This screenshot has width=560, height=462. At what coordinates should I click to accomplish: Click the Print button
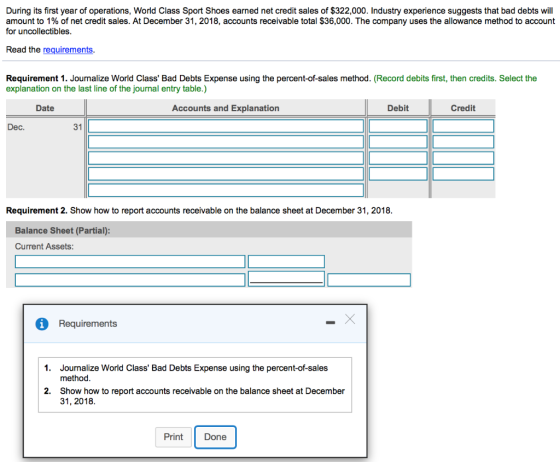(x=173, y=437)
